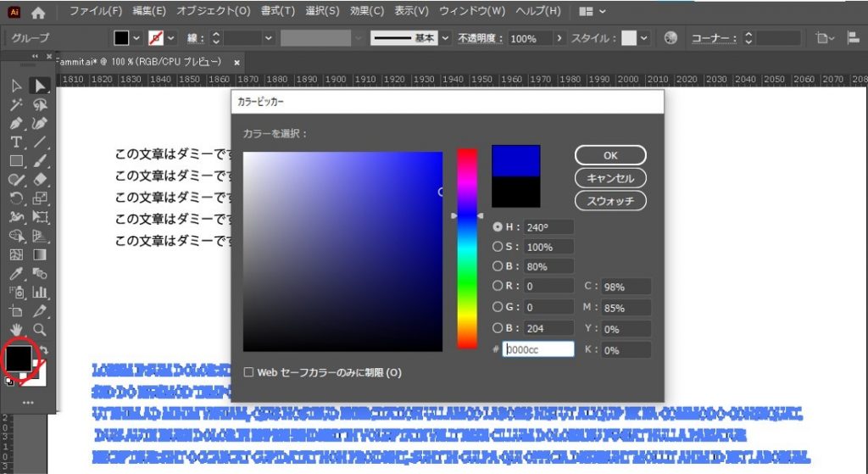The height and width of the screenshot is (474, 868).
Task: Open the 編集(E) menu
Action: pos(149,11)
